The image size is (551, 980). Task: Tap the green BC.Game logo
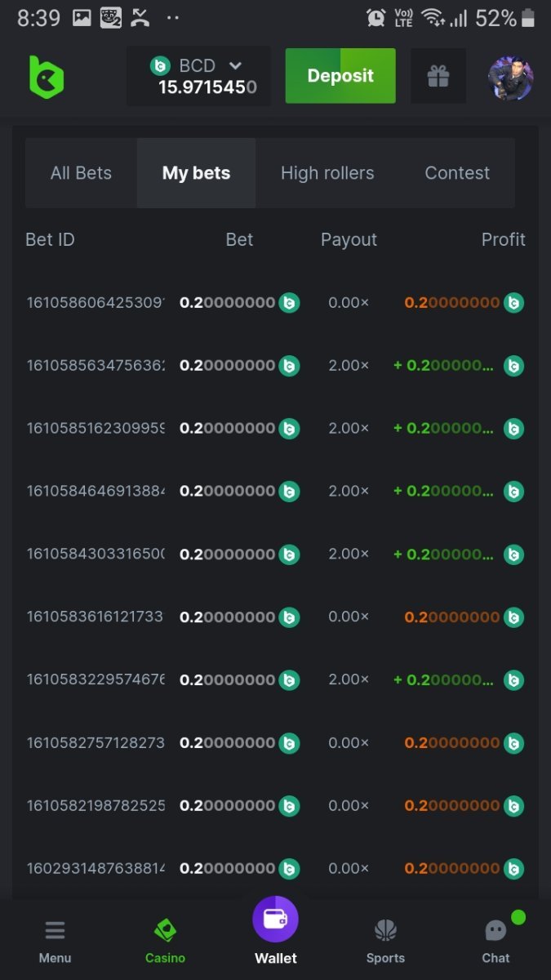click(x=47, y=77)
